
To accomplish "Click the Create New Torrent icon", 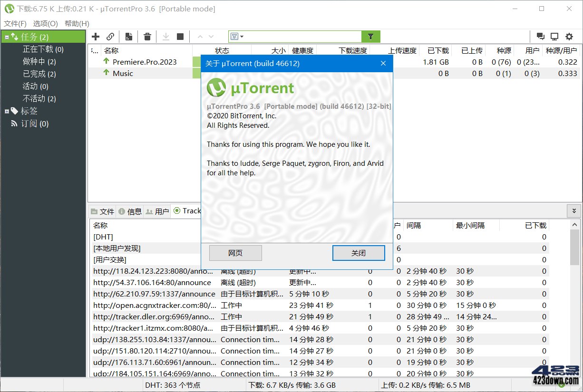I will (x=128, y=37).
